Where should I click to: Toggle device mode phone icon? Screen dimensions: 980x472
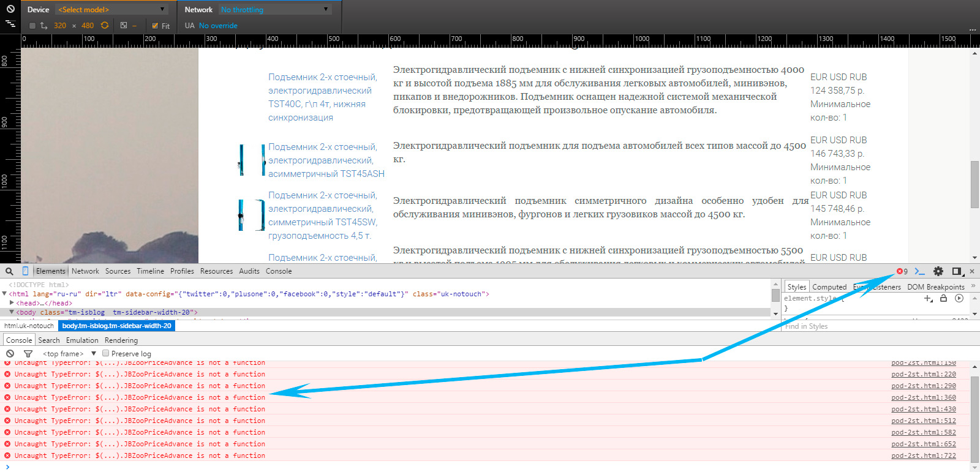[25, 271]
